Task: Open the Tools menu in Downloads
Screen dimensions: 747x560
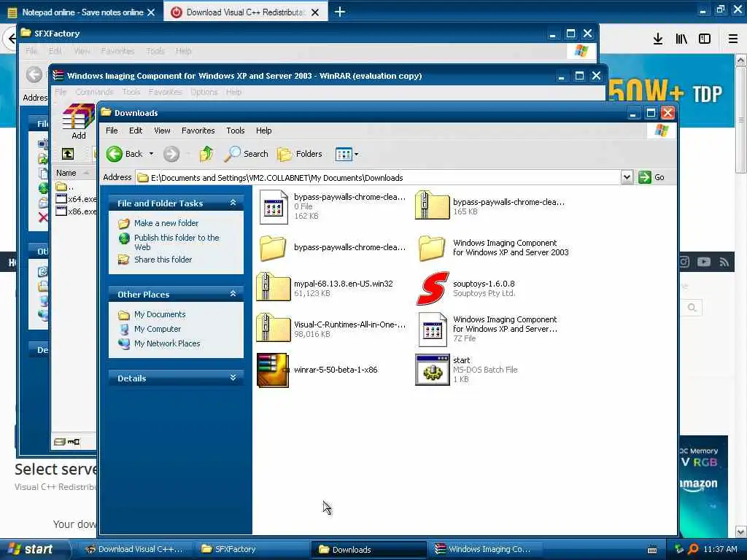Action: 236,131
